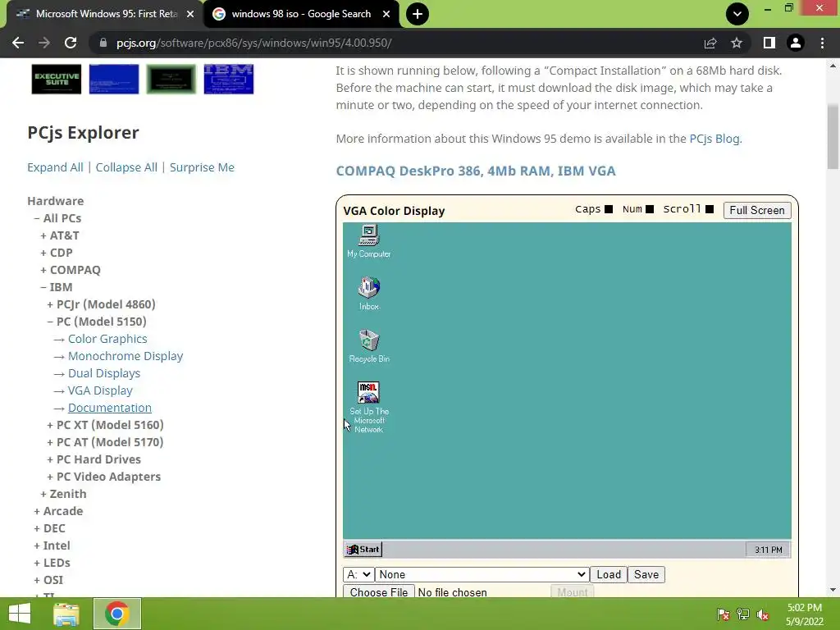Image resolution: width=840 pixels, height=630 pixels.
Task: Go forward in browser history
Action: 44,43
